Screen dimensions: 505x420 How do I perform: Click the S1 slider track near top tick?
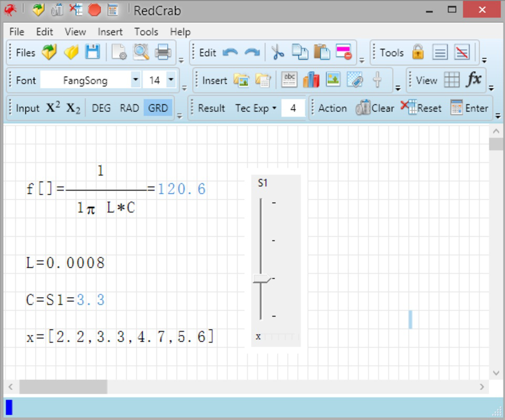(x=261, y=203)
